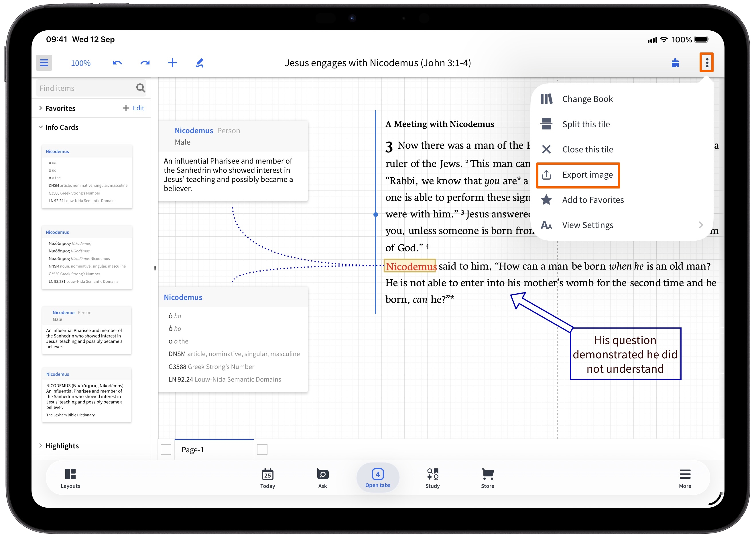Click 'A Meeting with Nicodemus' heading
The image size is (756, 538).
(440, 124)
